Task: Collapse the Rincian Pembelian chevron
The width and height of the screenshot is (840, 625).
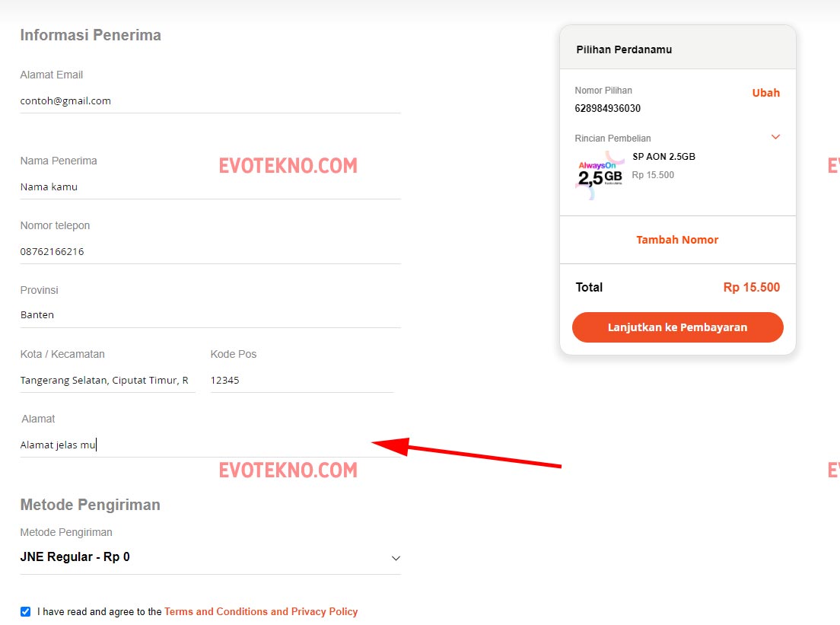Action: (775, 137)
